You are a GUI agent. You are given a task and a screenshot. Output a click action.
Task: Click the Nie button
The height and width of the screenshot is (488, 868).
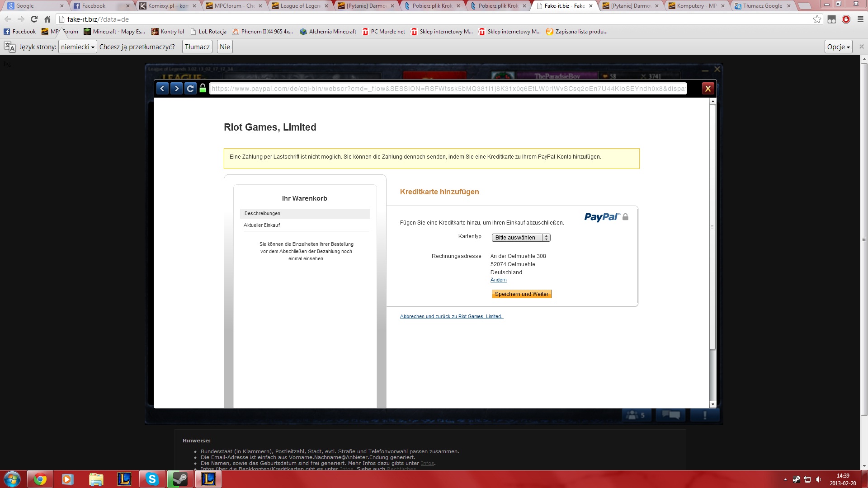[225, 47]
